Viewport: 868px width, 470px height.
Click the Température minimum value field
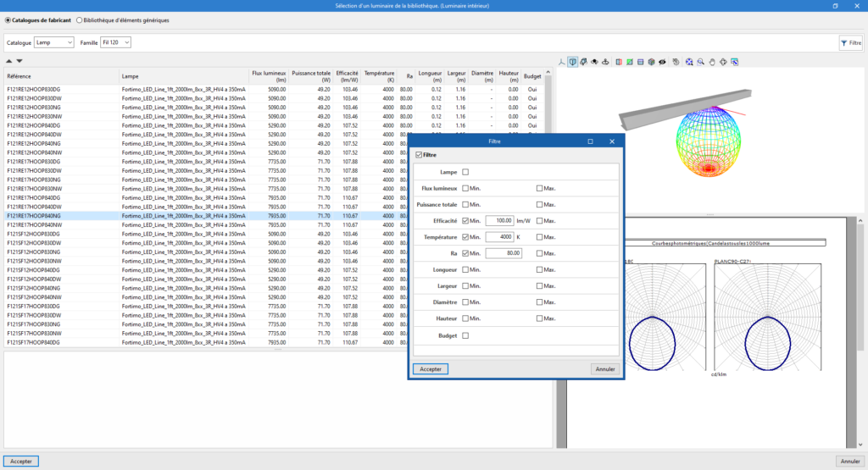(501, 236)
